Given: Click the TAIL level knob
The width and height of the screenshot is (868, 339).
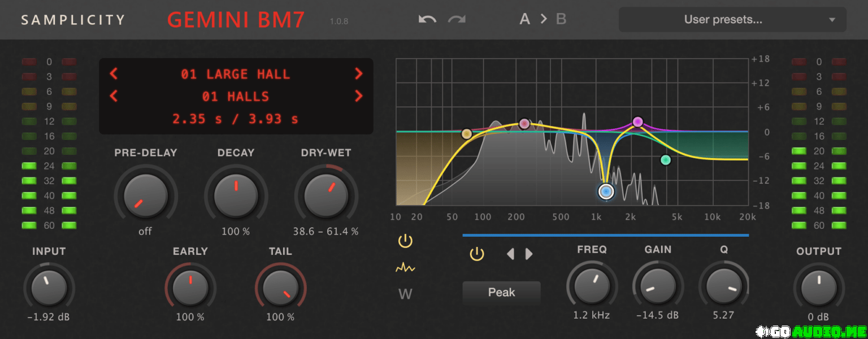Looking at the screenshot, I should click(x=281, y=287).
